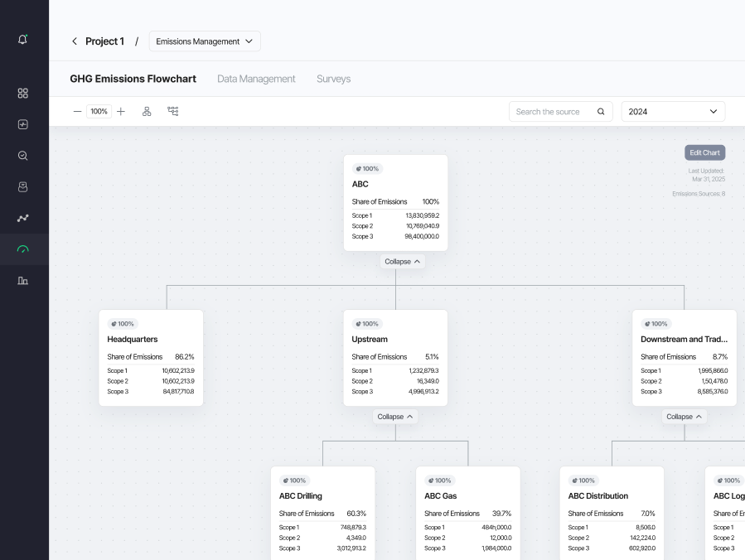Select the ABC Drilling card title

pyautogui.click(x=301, y=496)
